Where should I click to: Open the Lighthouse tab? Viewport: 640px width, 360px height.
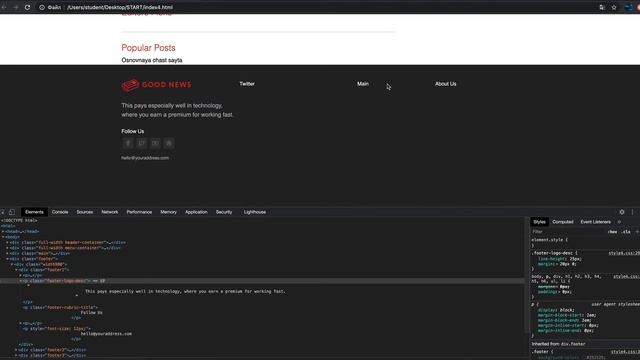click(x=255, y=212)
